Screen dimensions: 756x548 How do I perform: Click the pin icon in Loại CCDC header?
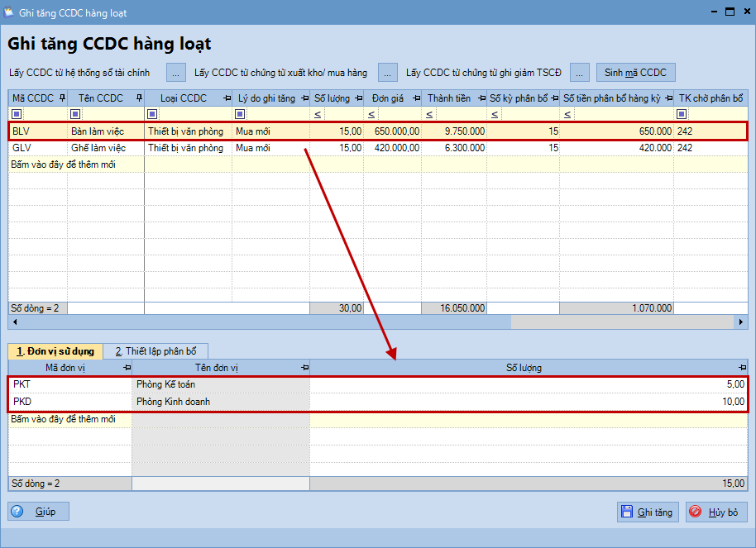pyautogui.click(x=226, y=98)
